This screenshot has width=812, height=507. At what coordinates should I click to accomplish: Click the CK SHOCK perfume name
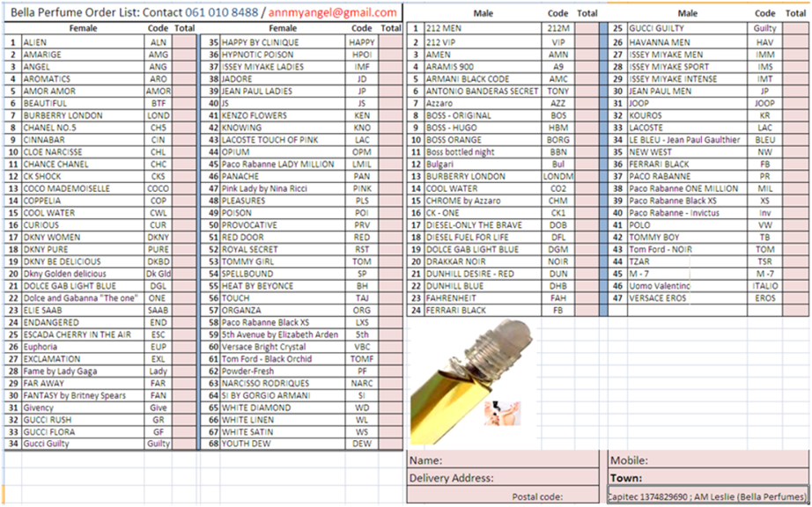tap(43, 176)
